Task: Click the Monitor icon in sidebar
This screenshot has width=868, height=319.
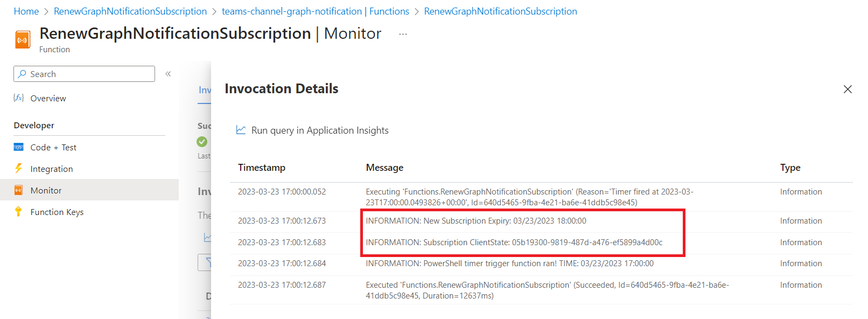Action: click(x=19, y=190)
